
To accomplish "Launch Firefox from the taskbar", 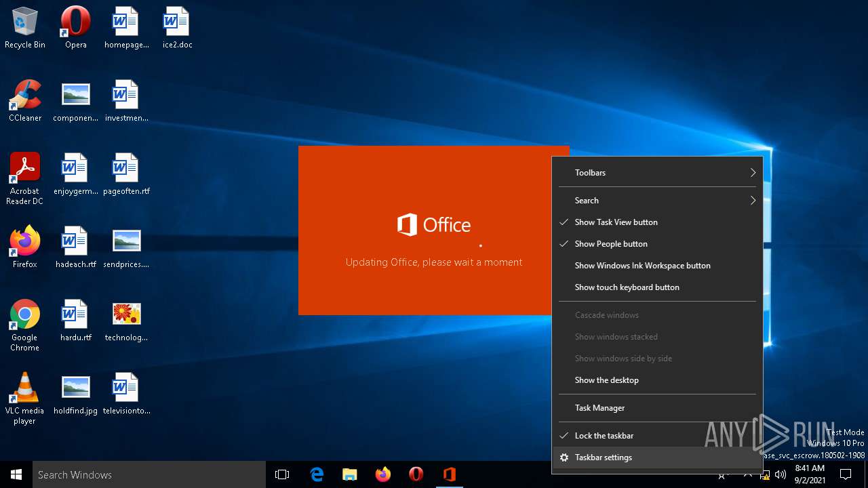I will click(x=382, y=474).
